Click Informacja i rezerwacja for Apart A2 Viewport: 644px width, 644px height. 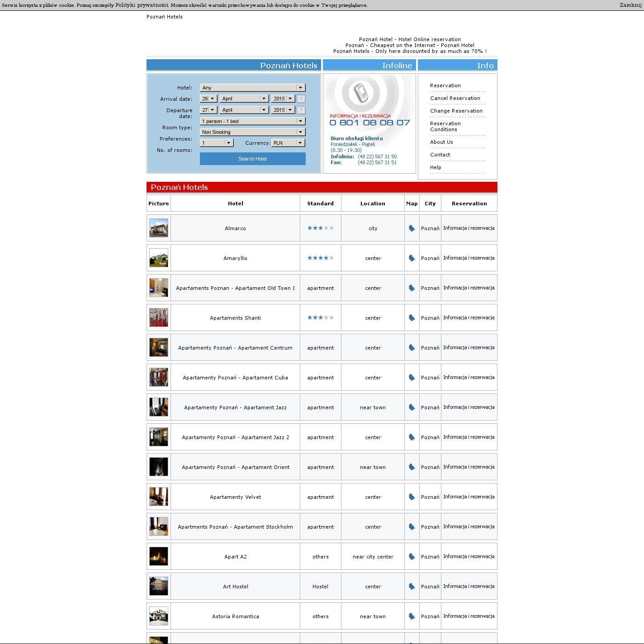[x=469, y=557]
